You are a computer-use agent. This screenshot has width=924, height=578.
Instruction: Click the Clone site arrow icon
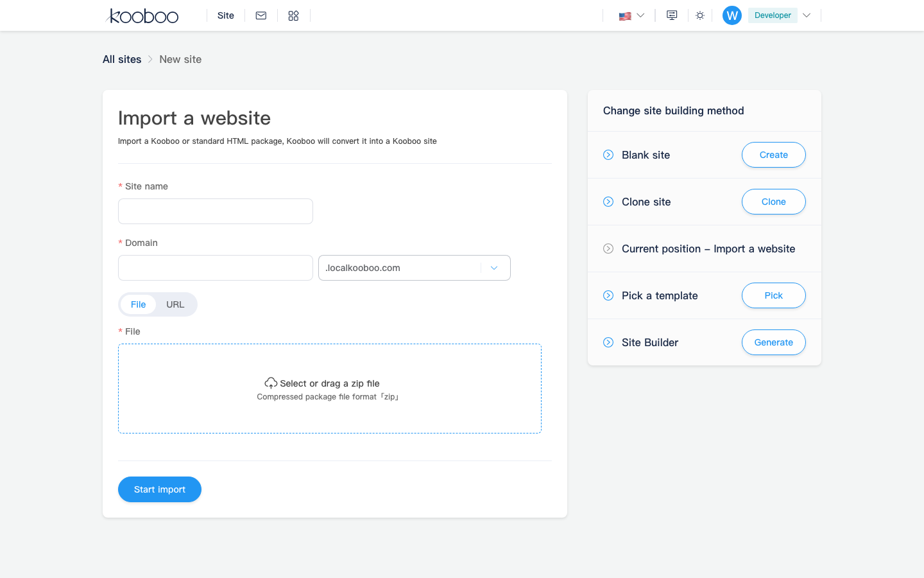pos(608,202)
